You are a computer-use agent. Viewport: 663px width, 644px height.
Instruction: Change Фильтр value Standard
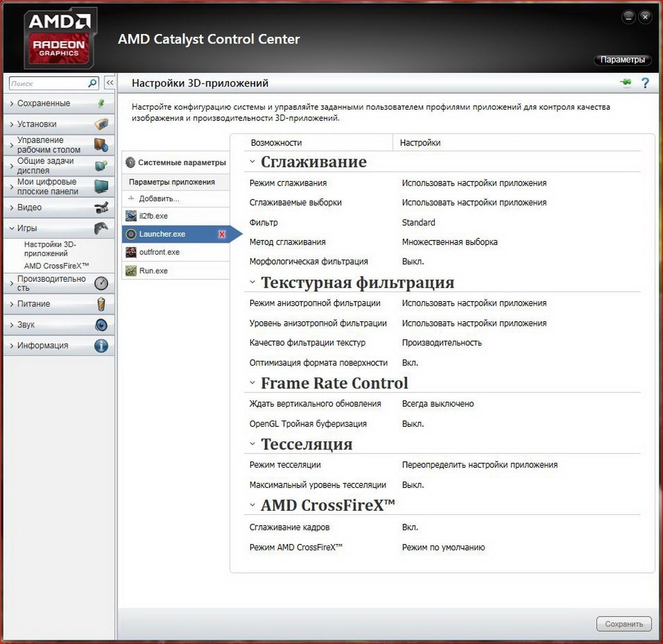click(x=419, y=222)
